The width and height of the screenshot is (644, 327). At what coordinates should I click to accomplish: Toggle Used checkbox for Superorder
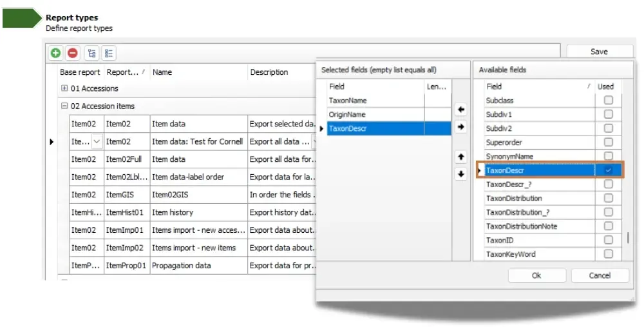click(609, 142)
